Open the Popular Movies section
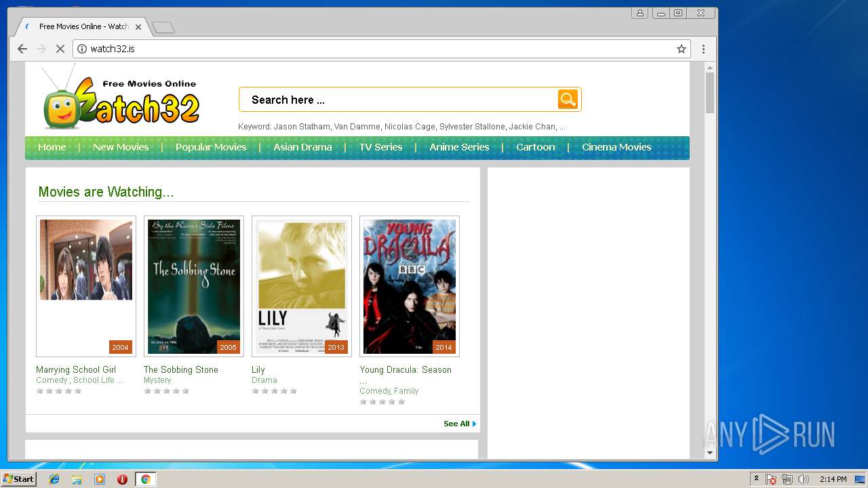This screenshot has width=868, height=488. click(211, 147)
